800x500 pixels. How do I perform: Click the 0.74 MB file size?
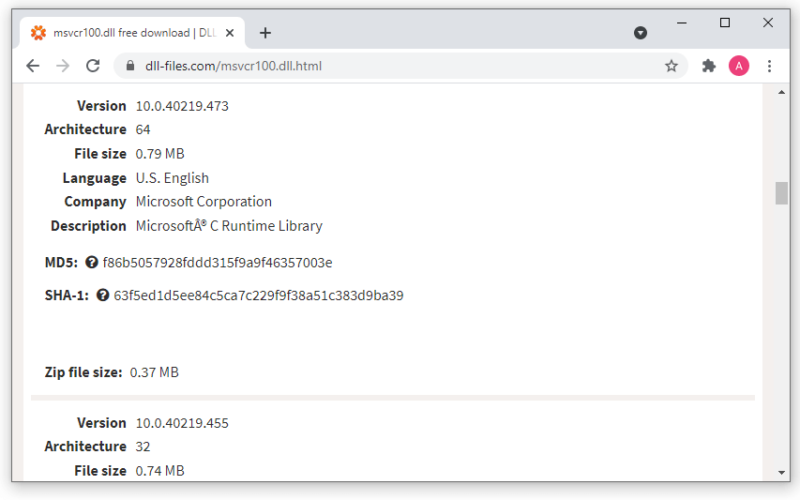tap(160, 471)
